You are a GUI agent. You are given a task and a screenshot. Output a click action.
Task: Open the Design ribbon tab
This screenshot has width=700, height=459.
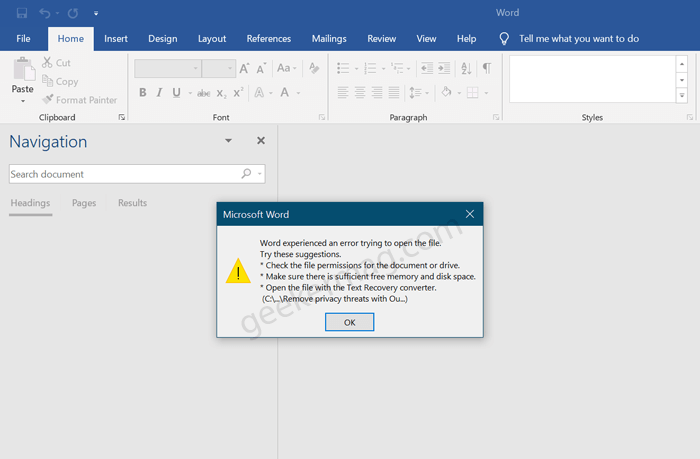[x=162, y=39]
